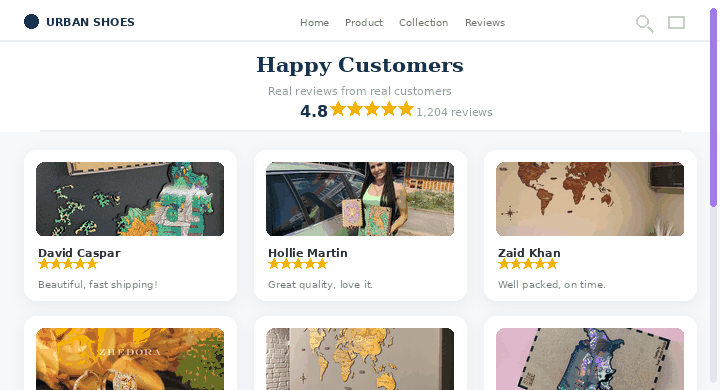720x390 pixels.
Task: Click 'Beautiful, fast shipping!' review text
Action: (98, 285)
